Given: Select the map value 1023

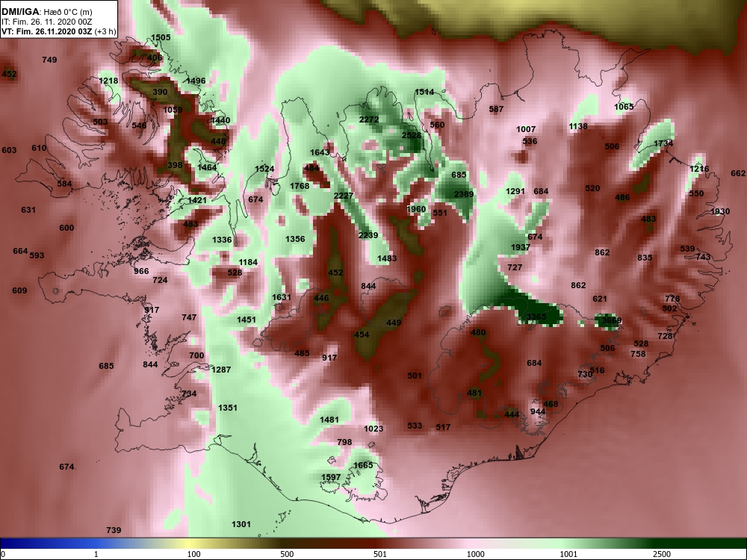Looking at the screenshot, I should click(x=373, y=429).
